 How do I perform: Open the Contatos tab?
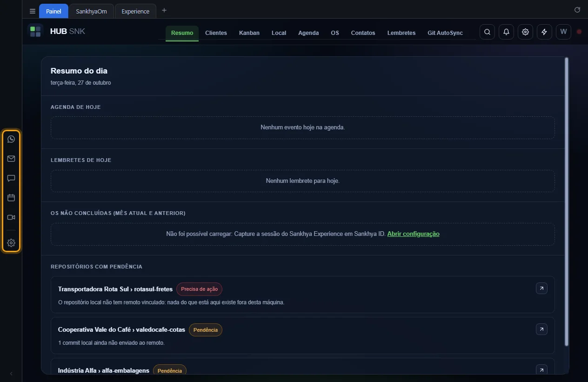(363, 33)
